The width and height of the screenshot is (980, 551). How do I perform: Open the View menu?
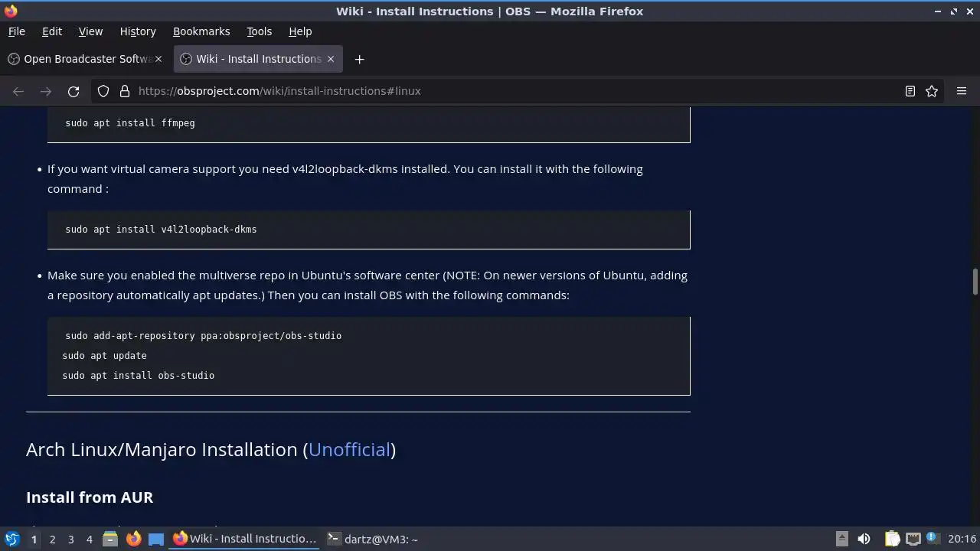90,31
